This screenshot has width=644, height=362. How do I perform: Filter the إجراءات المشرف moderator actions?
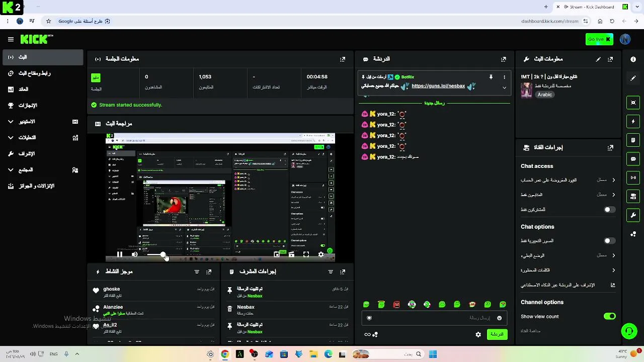tap(331, 271)
